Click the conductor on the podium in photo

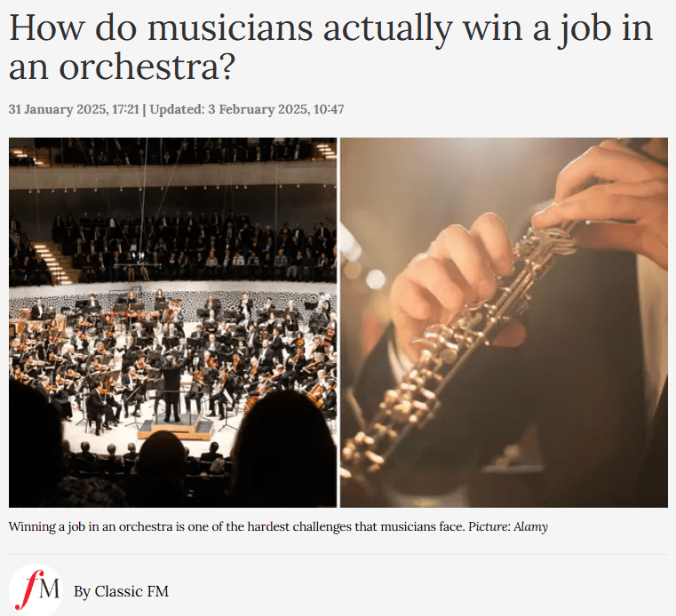(x=171, y=388)
